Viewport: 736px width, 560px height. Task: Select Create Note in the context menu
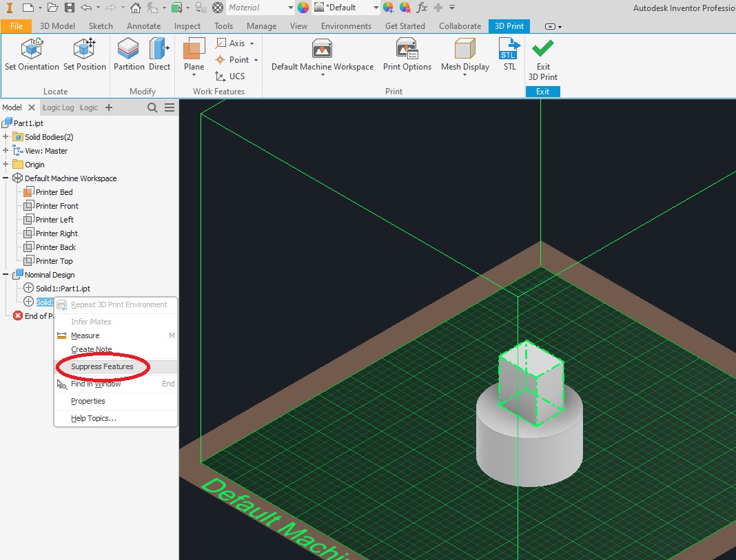(116, 349)
